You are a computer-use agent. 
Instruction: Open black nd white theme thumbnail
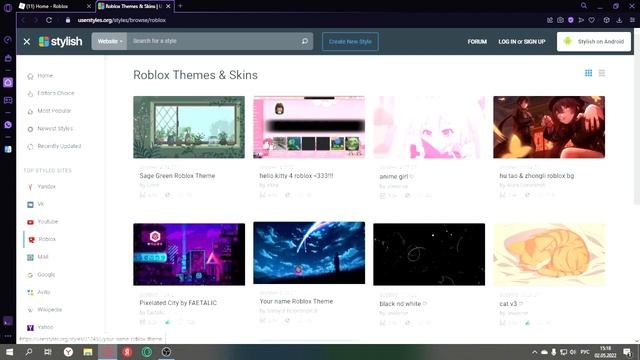pos(429,254)
